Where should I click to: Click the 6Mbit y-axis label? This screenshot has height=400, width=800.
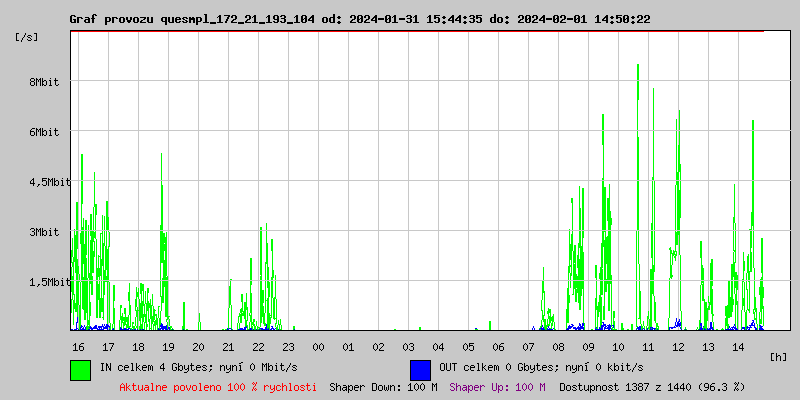click(44, 132)
